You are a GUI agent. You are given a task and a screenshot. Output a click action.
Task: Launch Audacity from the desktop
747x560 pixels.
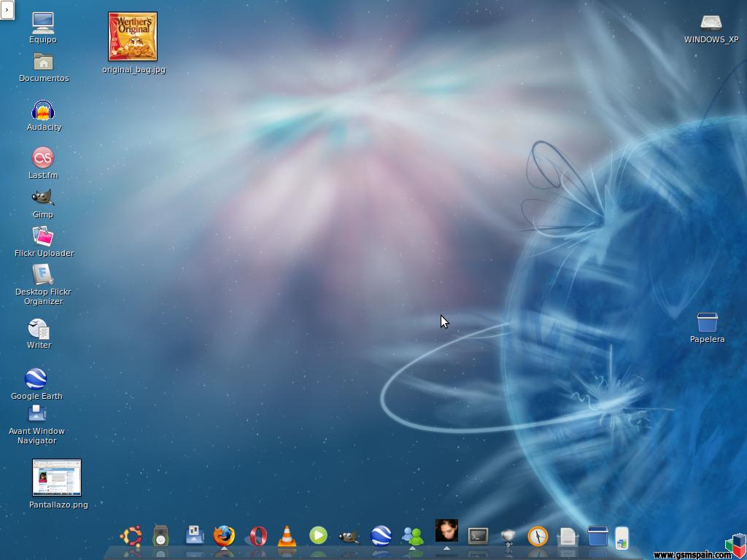[43, 110]
